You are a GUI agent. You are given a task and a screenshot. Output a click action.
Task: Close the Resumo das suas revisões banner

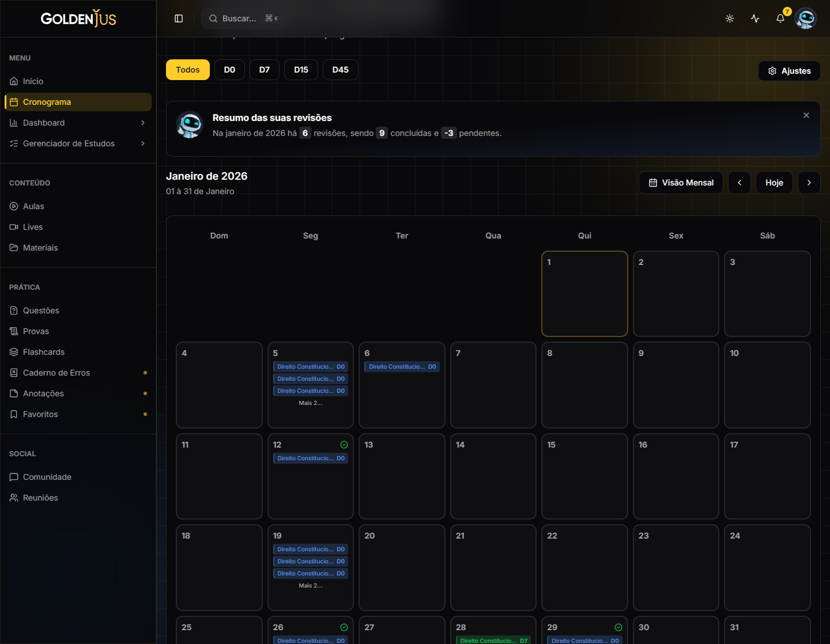[806, 115]
